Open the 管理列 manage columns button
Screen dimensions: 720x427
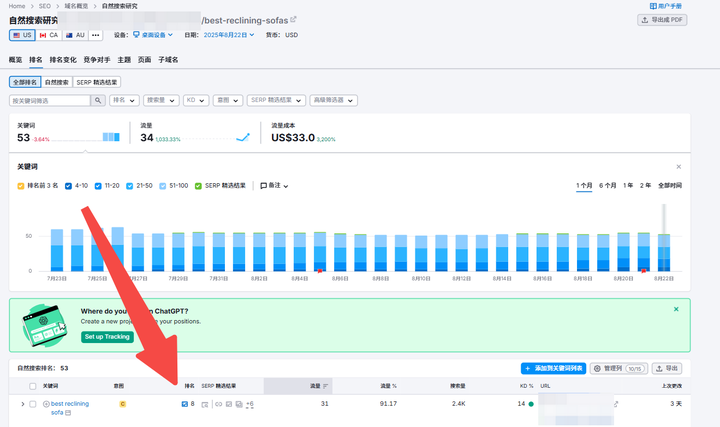[619, 368]
